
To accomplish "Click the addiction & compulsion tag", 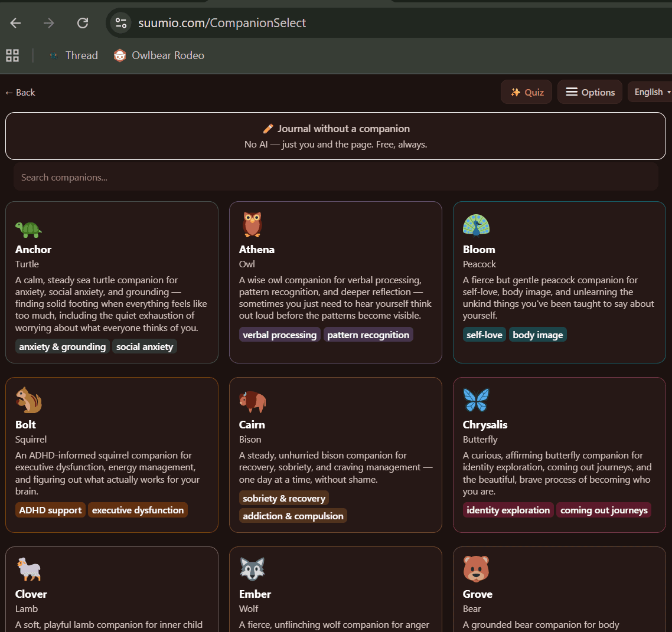I will (x=293, y=516).
